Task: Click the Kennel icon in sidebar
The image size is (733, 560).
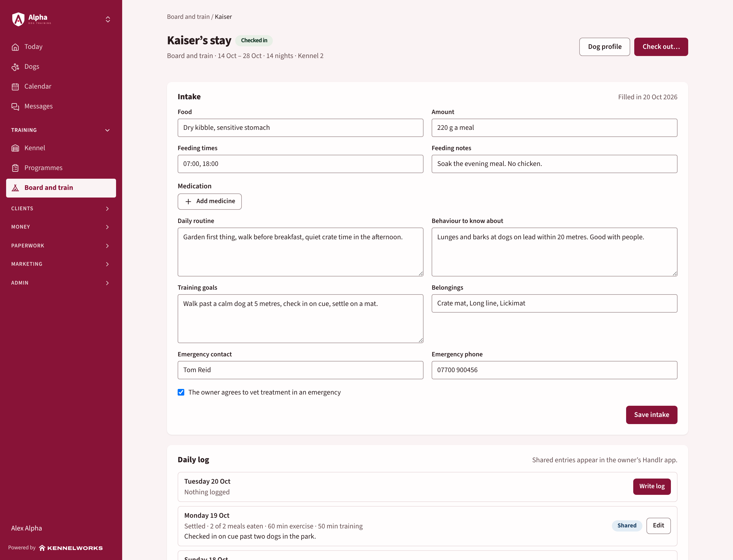Action: click(x=15, y=148)
